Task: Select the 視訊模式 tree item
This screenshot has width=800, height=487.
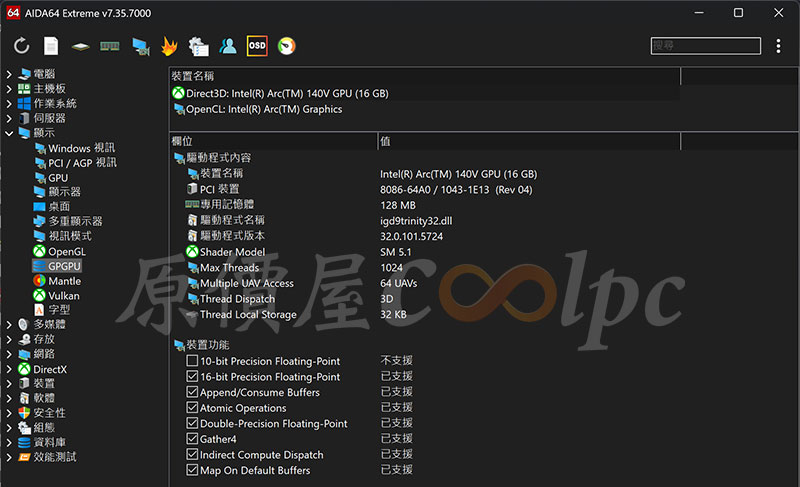Action: pyautogui.click(x=62, y=237)
